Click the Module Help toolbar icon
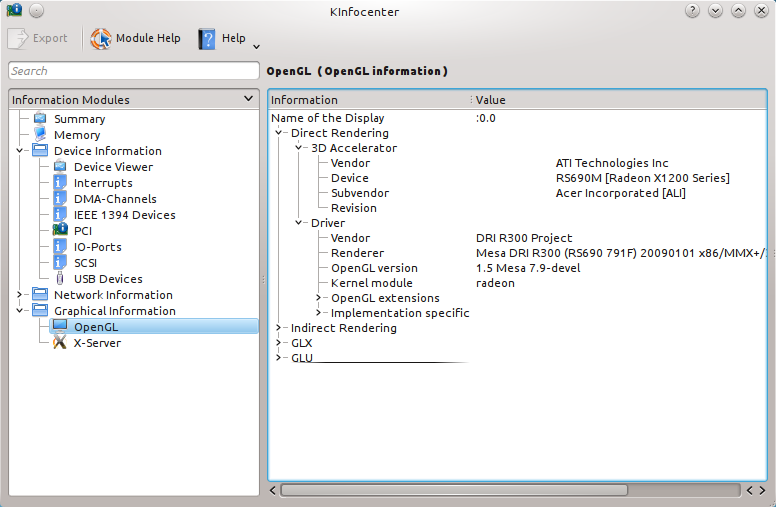The height and width of the screenshot is (507, 776). pyautogui.click(x=101, y=38)
